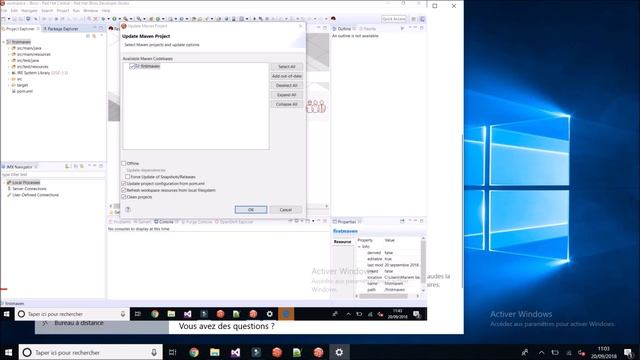Viewport: 640px width, 360px height.
Task: Click the Windows Start button on host taskbar
Action: (8, 352)
